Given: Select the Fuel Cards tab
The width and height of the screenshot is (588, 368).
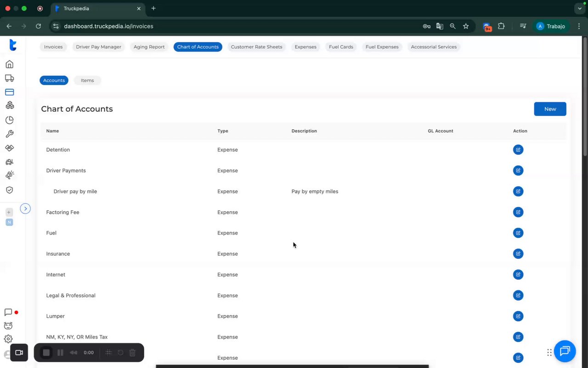Looking at the screenshot, I should pos(341,47).
